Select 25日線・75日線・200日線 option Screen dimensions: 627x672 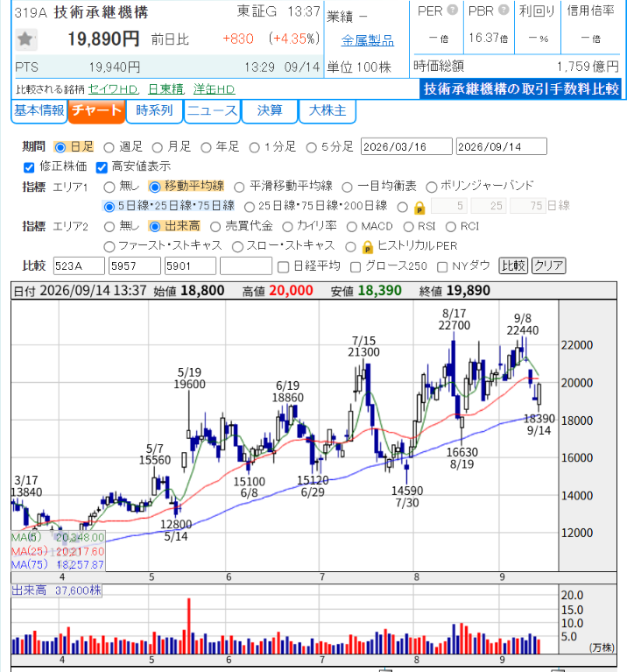(250, 207)
